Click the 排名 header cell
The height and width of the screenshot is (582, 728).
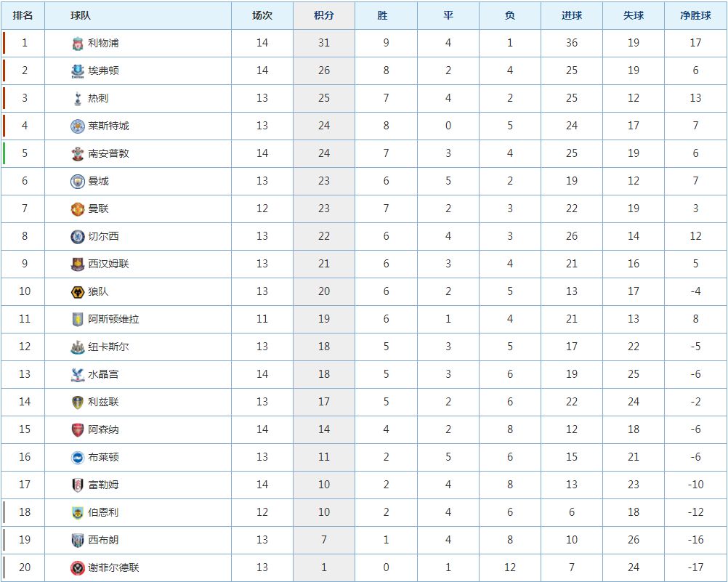click(x=23, y=15)
